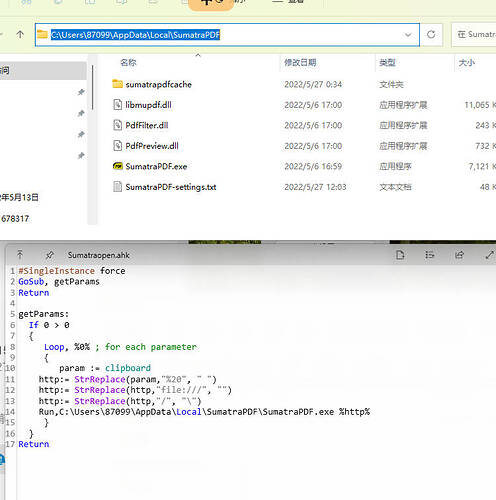
Task: Click the navigation pane scrollbar
Action: pyautogui.click(x=92, y=87)
